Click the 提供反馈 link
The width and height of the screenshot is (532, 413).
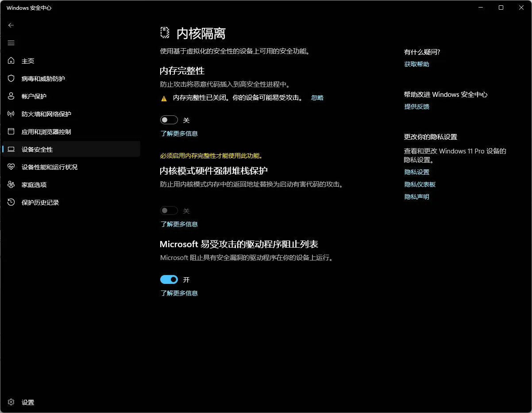point(416,107)
